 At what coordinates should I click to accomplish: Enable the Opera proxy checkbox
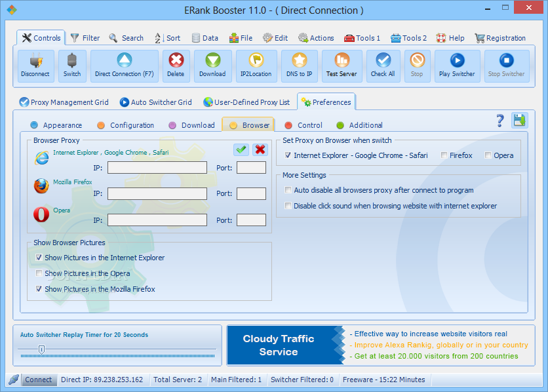(488, 155)
